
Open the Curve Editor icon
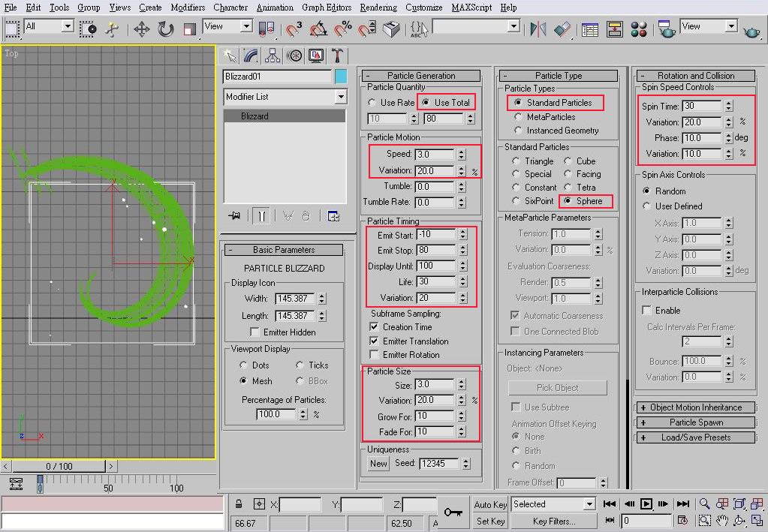[590, 29]
